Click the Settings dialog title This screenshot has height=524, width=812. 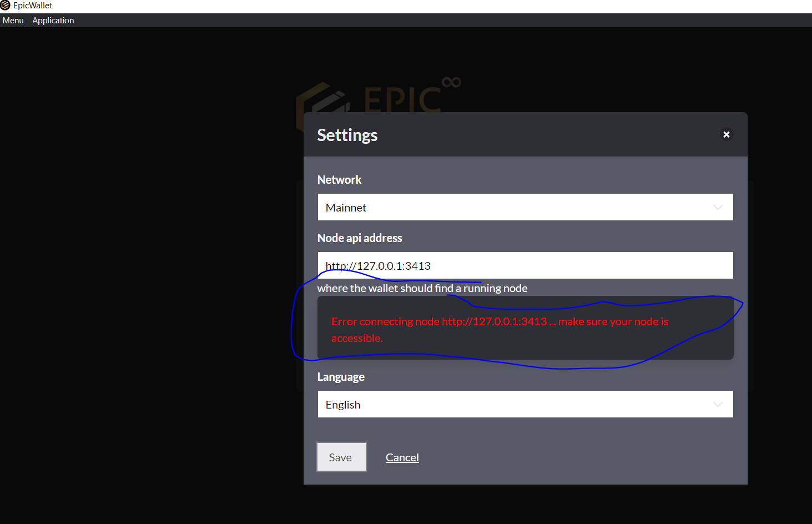tap(347, 135)
